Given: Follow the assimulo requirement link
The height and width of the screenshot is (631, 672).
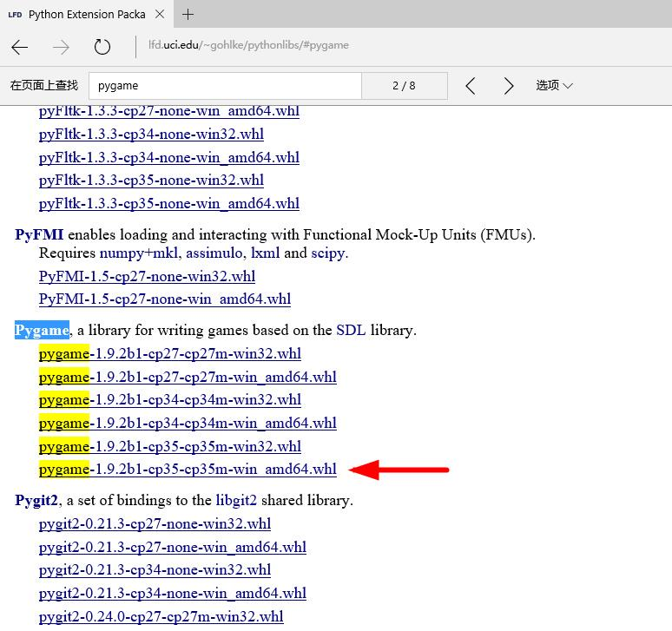Looking at the screenshot, I should tap(214, 253).
